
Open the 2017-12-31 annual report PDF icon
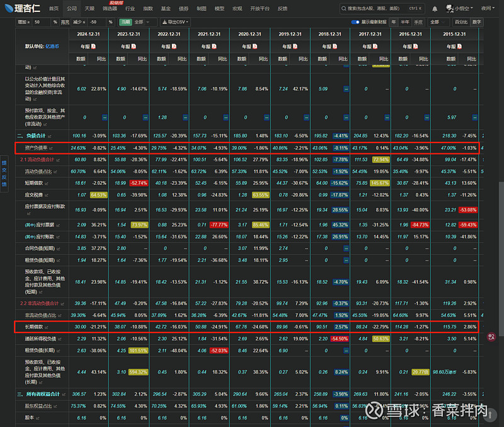(x=375, y=47)
